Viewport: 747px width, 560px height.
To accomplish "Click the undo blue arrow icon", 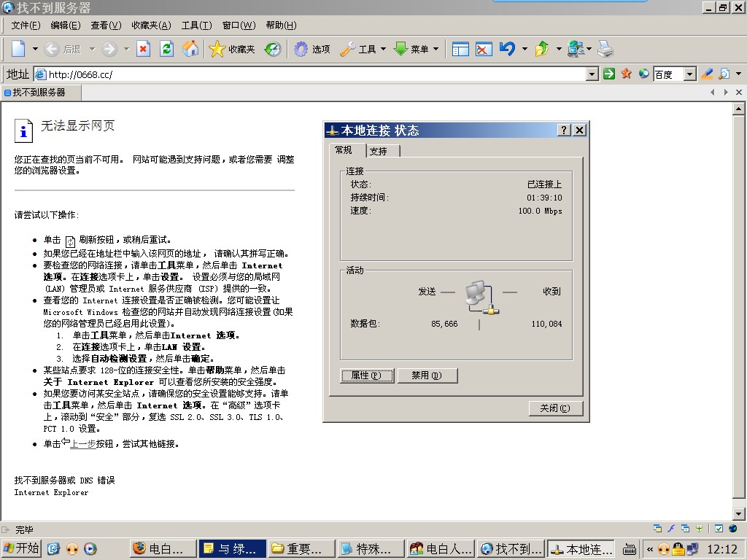I will (507, 49).
